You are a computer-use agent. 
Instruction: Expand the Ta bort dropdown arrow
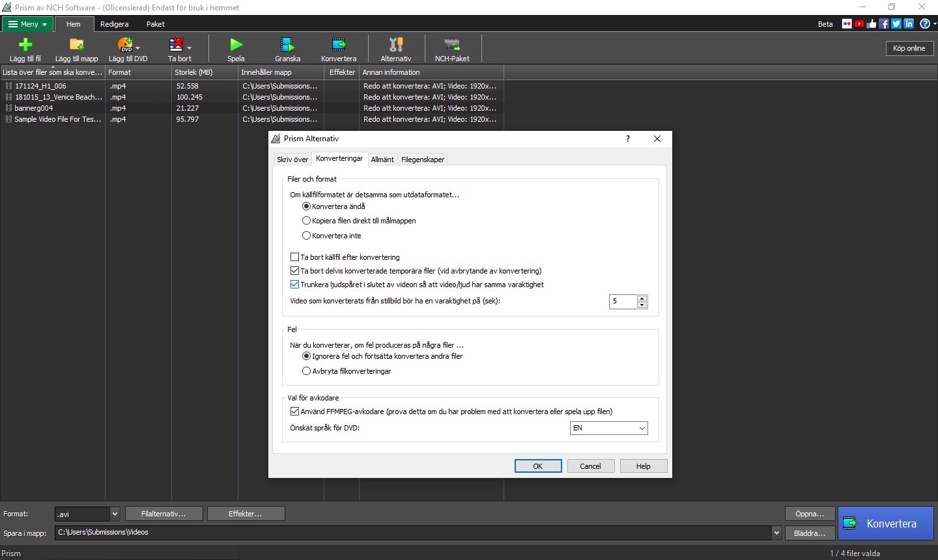[x=189, y=48]
